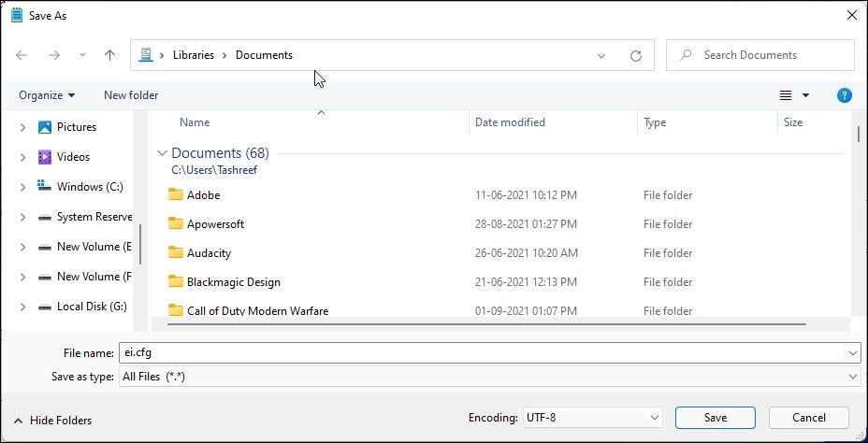
Task: Select Windows (C:) drive
Action: coord(90,187)
